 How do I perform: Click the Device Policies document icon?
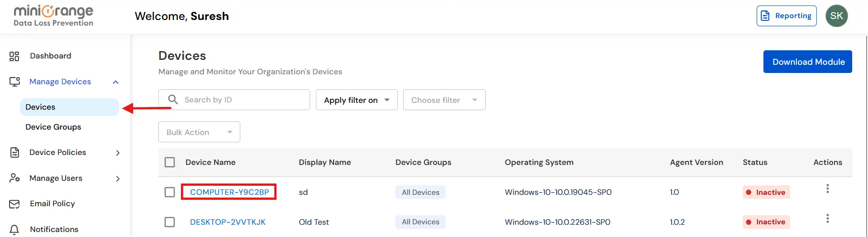tap(14, 152)
